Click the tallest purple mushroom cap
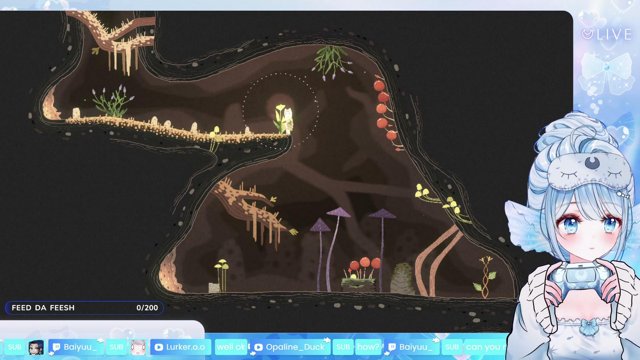Screen dimensions: 640x360 339,212
